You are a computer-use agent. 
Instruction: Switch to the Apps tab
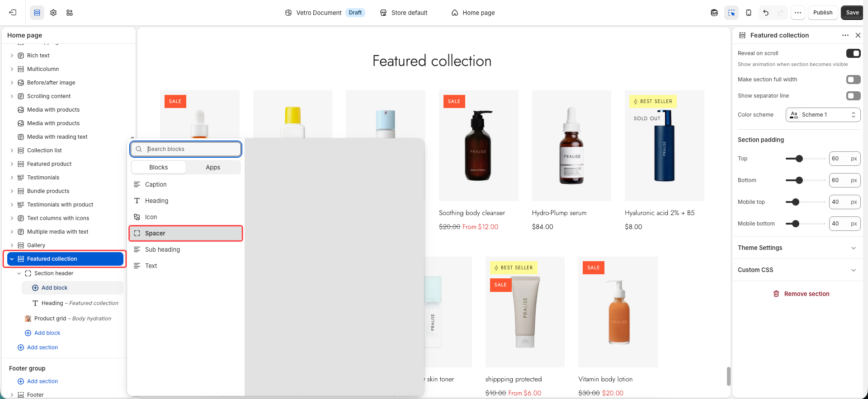coord(213,167)
